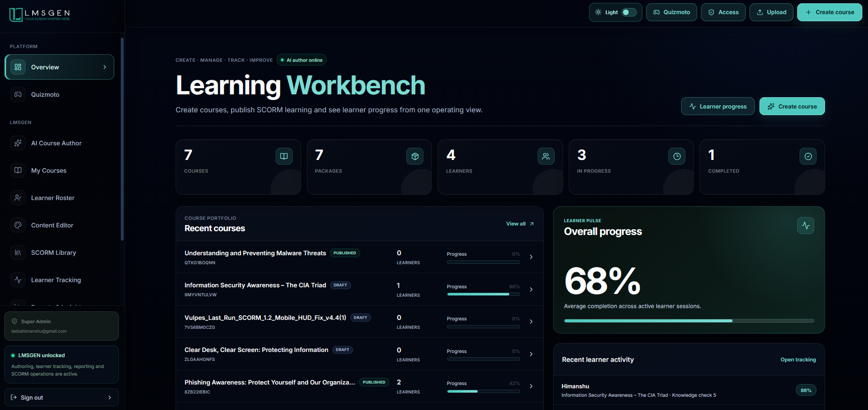Open the Malware Threats course row arrow
Screen dimensions: 868x410
(x=531, y=257)
